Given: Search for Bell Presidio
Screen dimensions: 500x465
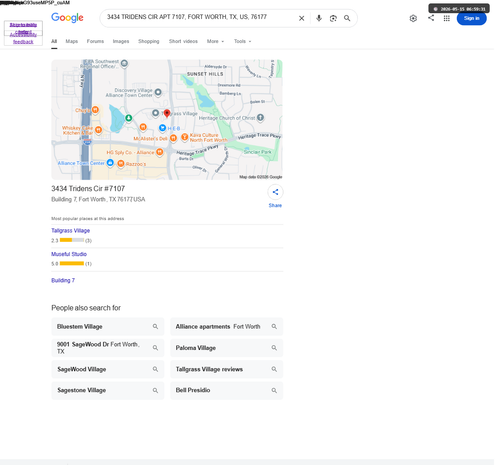Looking at the screenshot, I should coord(227,390).
